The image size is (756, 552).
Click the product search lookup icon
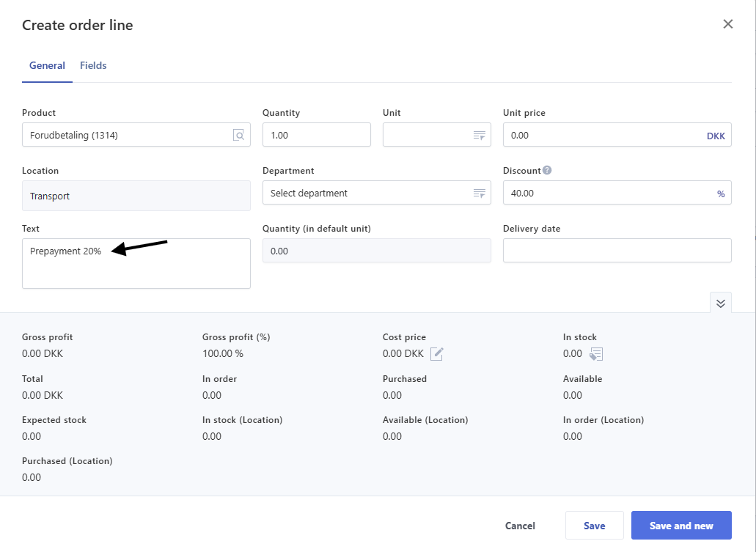point(238,135)
